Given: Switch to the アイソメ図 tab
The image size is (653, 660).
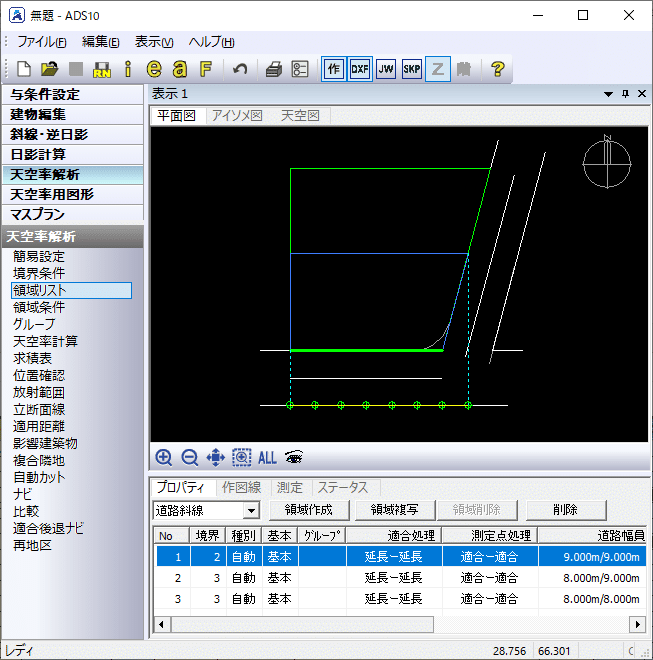Looking at the screenshot, I should [x=237, y=116].
